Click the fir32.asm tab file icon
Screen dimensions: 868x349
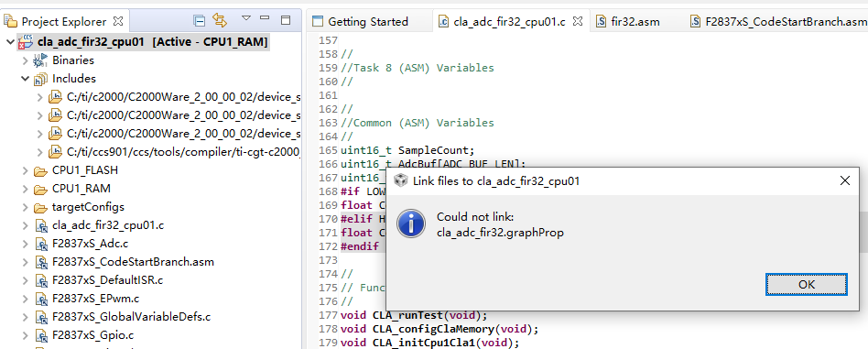point(602,22)
